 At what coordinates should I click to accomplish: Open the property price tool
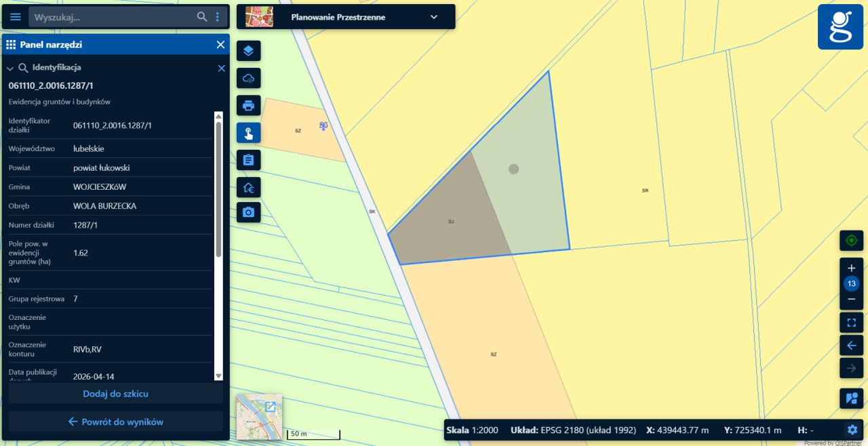(x=248, y=188)
